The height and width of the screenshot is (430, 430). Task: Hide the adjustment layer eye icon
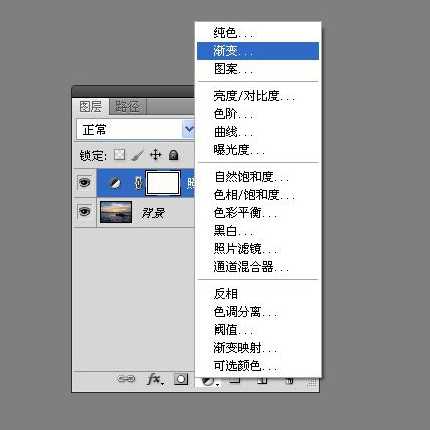(84, 182)
